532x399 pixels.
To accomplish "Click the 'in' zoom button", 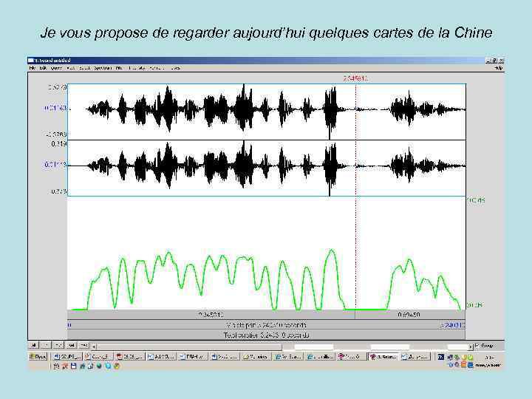I will 46,345.
